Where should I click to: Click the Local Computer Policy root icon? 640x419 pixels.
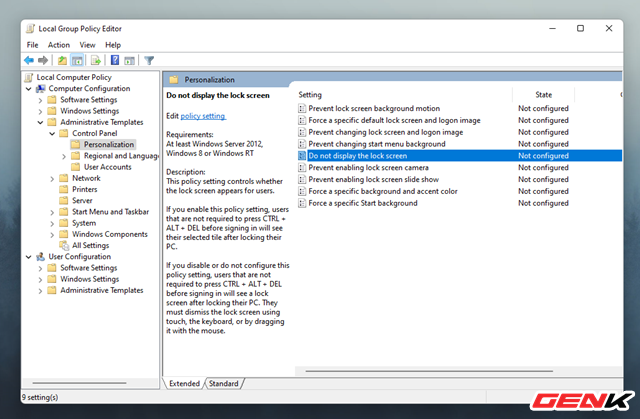click(29, 78)
